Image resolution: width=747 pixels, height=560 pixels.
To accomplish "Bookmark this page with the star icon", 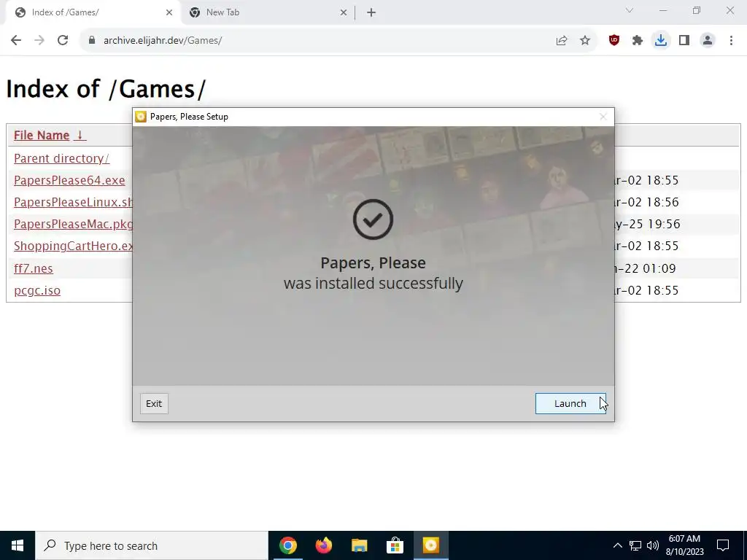I will [x=585, y=41].
